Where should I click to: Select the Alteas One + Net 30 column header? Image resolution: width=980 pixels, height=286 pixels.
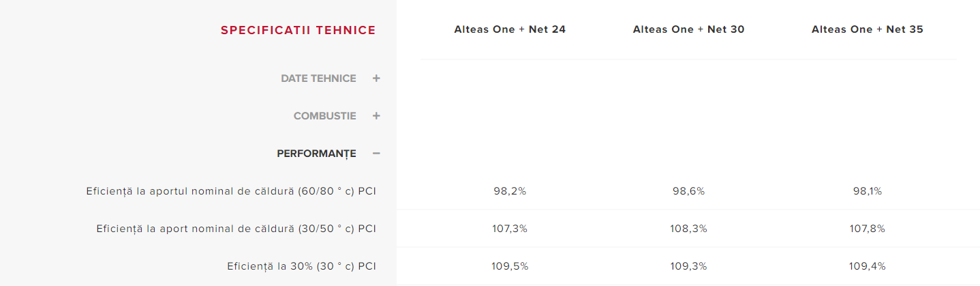click(x=688, y=29)
